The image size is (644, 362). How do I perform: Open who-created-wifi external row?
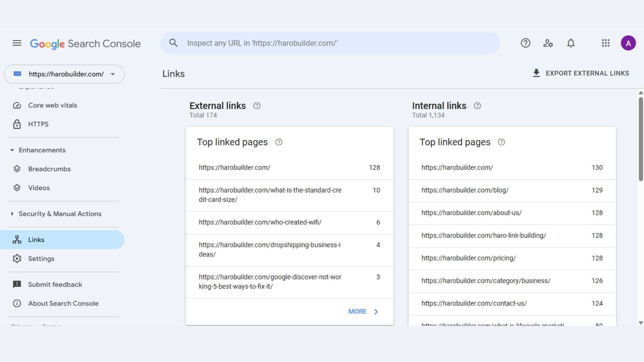(289, 223)
